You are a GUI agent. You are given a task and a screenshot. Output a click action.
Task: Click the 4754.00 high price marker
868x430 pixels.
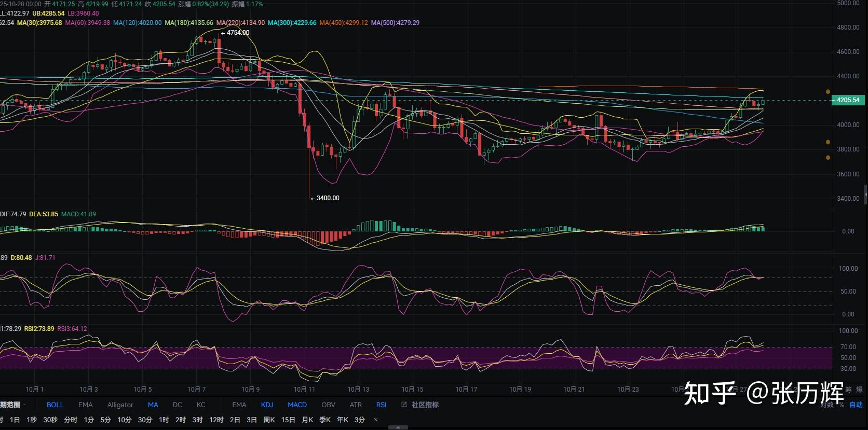(x=237, y=33)
